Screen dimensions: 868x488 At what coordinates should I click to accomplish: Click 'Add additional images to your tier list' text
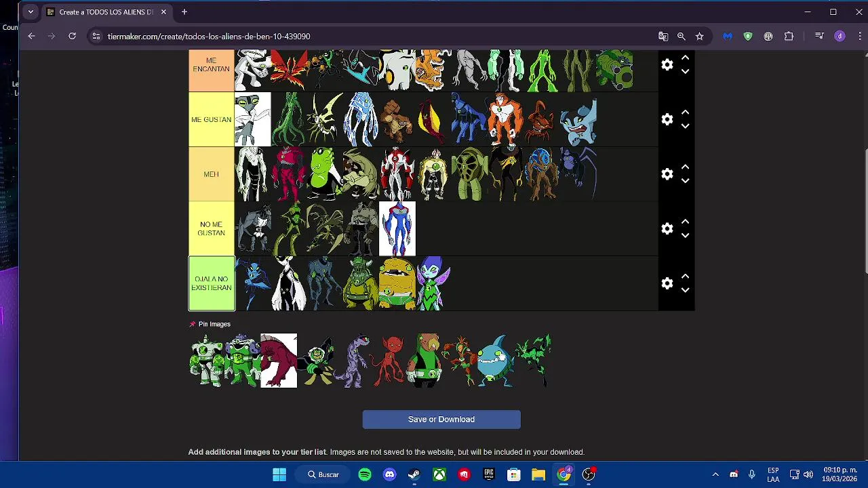257,452
